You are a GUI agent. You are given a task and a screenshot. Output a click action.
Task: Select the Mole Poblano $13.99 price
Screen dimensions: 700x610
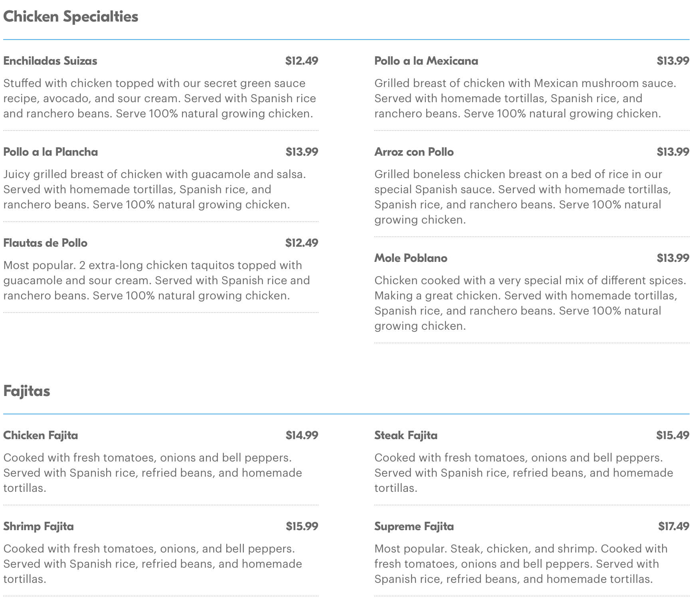[x=673, y=258]
